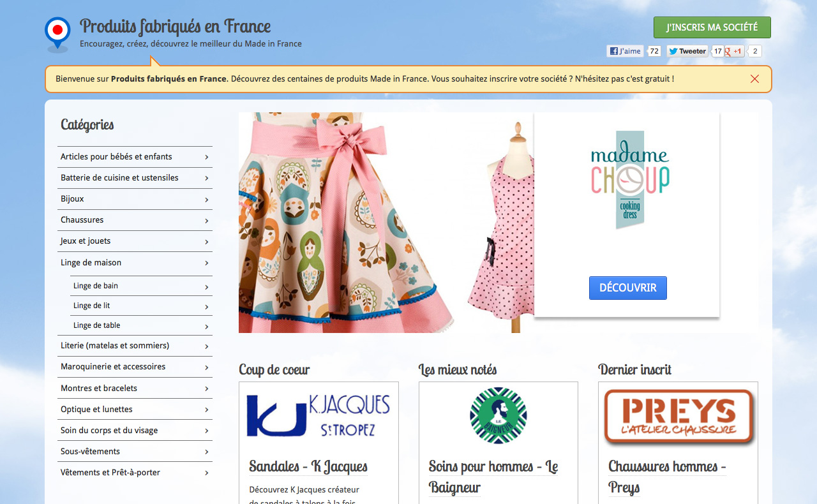
Task: Open Soins pour hommes - Le Baigneur link
Action: pyautogui.click(x=493, y=477)
